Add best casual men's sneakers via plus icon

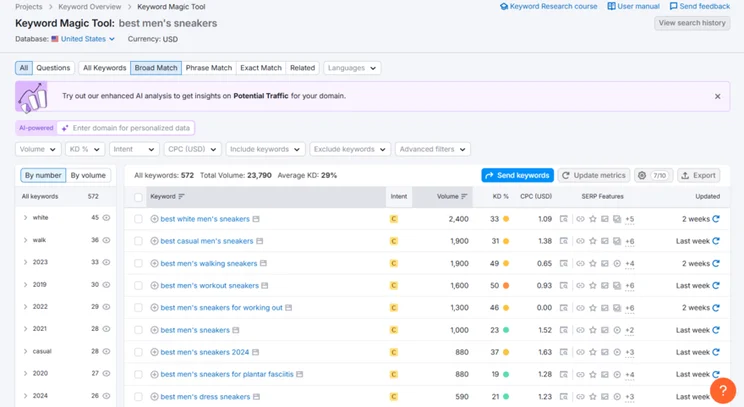tap(154, 241)
